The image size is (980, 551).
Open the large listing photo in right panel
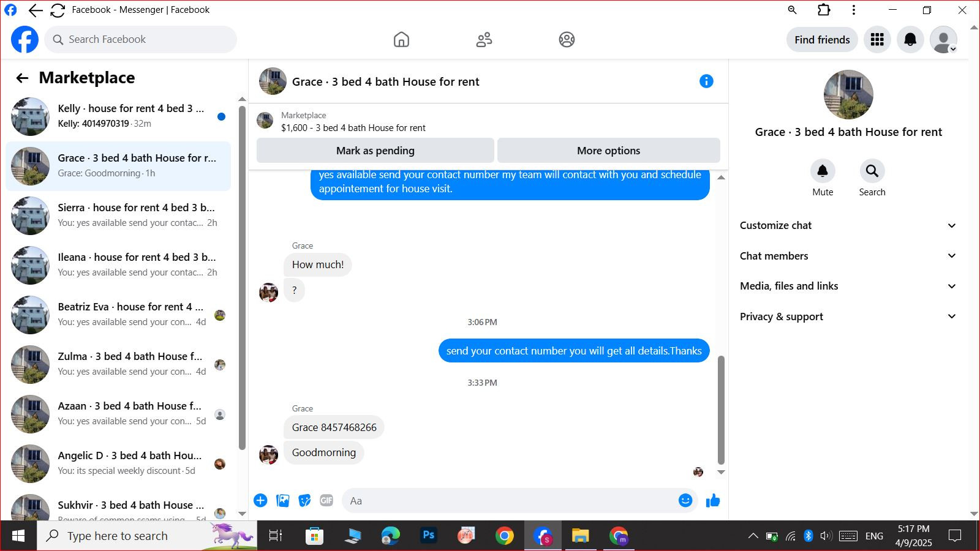pyautogui.click(x=848, y=94)
